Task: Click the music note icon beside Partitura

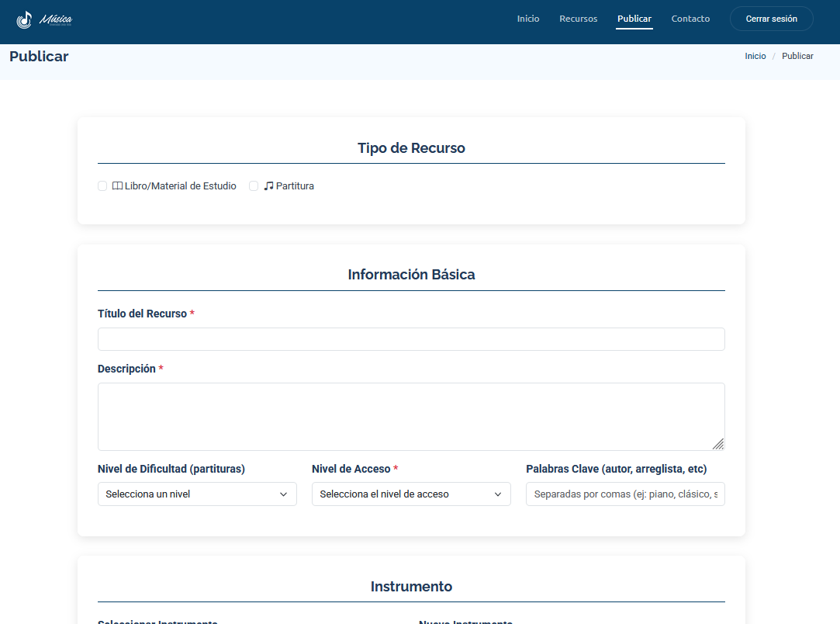Action: click(x=268, y=186)
